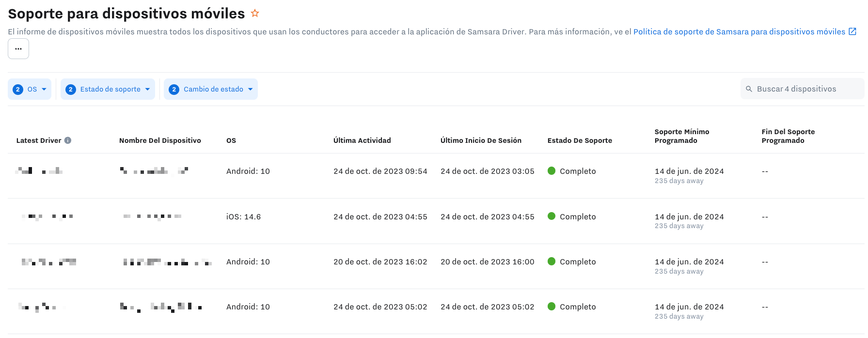
Task: Click last activity 20 de oct. de 2023 16:02
Action: [380, 261]
